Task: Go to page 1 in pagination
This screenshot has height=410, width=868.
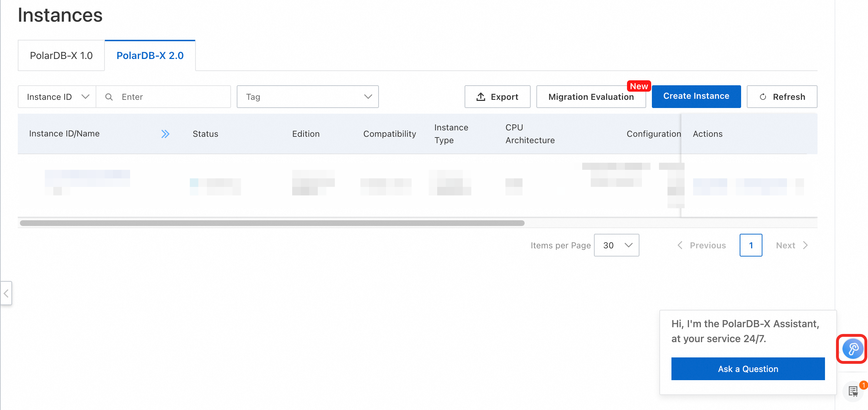Action: [751, 245]
